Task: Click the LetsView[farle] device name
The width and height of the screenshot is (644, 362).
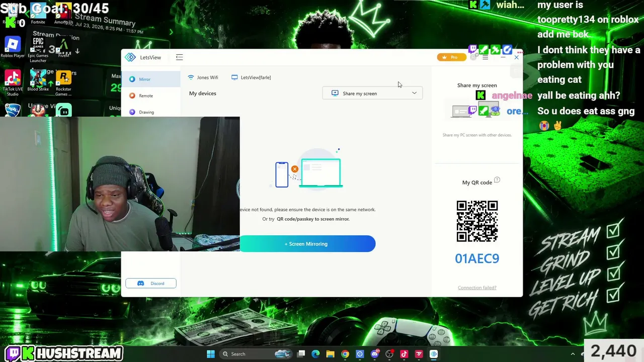Action: (251, 77)
